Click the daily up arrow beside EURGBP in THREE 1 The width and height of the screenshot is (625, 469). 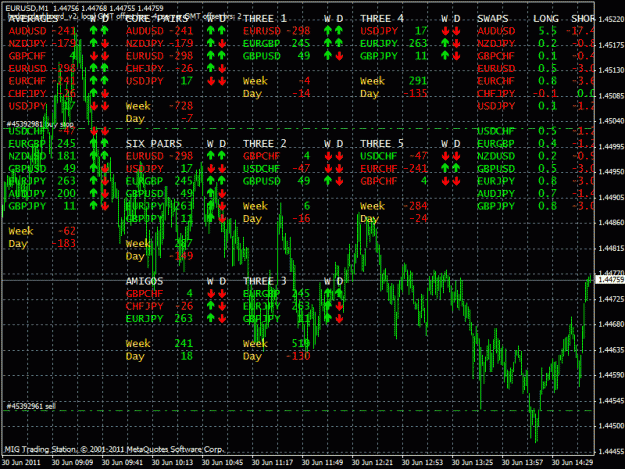coord(339,43)
